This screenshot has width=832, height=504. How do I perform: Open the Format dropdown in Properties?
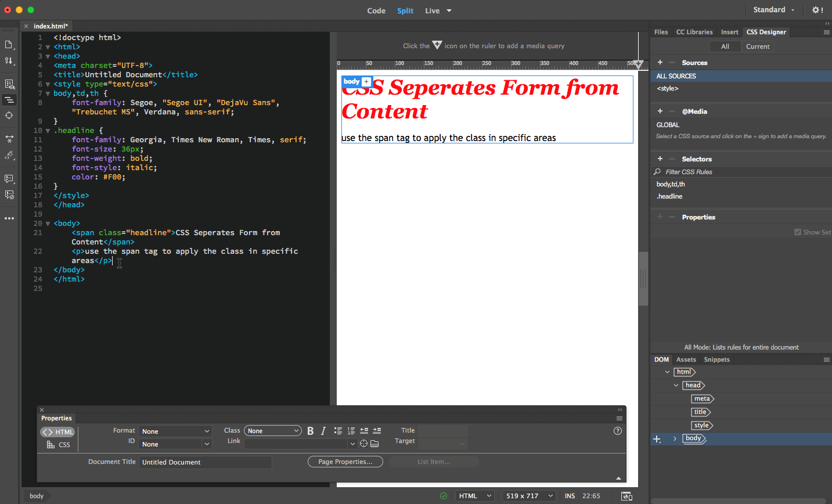175,431
